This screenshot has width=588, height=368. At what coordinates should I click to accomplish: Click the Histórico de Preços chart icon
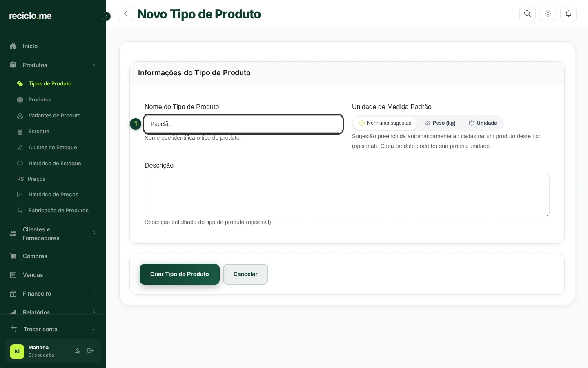pos(20,195)
